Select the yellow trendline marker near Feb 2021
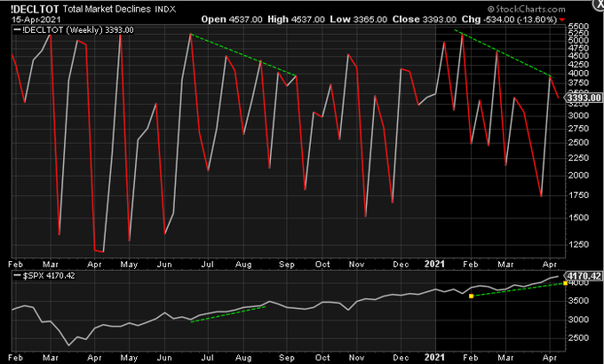The width and height of the screenshot is (604, 364). [x=471, y=296]
